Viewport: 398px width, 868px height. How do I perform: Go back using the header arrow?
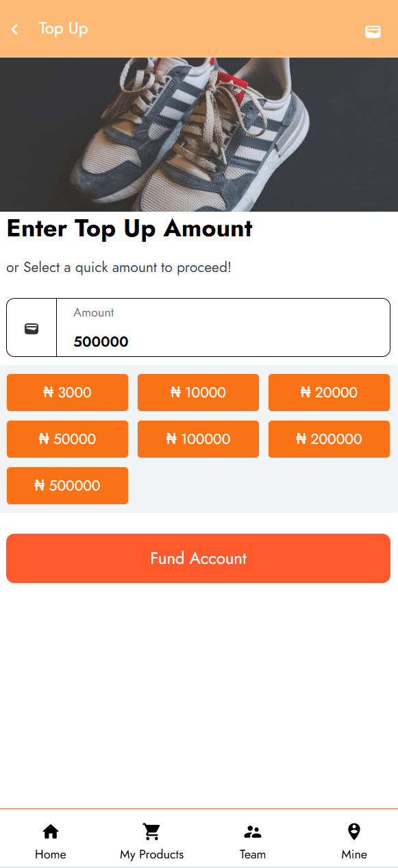click(x=14, y=29)
